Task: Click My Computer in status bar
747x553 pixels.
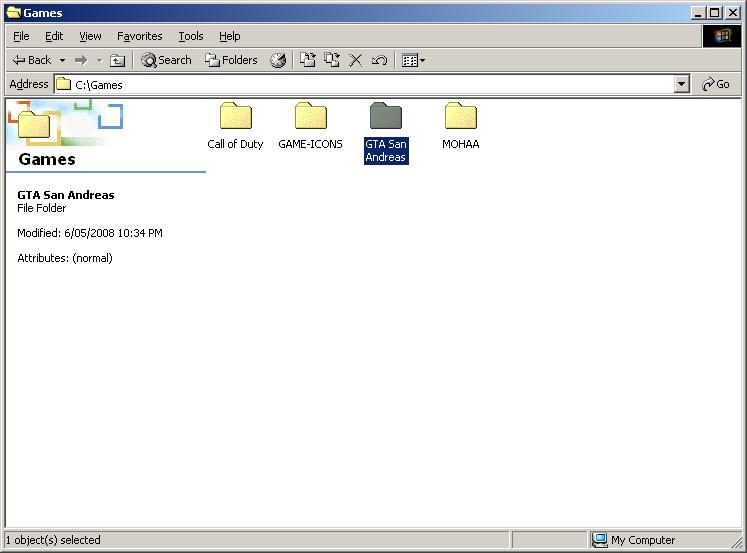Action: 634,540
